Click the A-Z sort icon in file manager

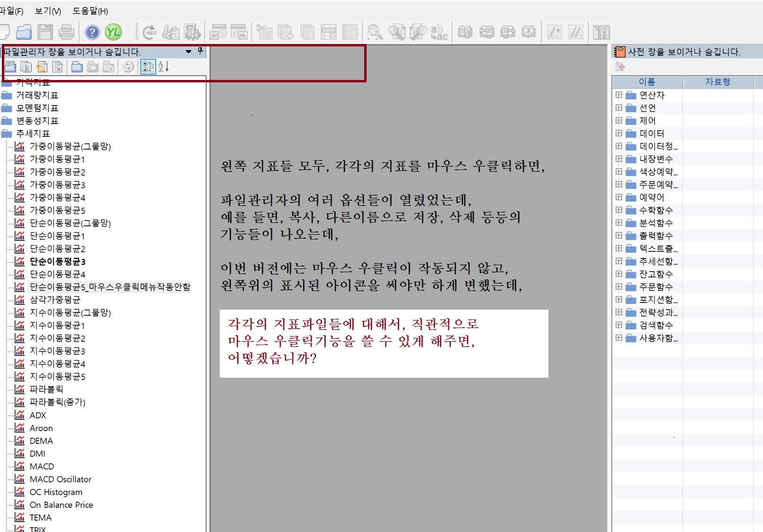click(163, 67)
